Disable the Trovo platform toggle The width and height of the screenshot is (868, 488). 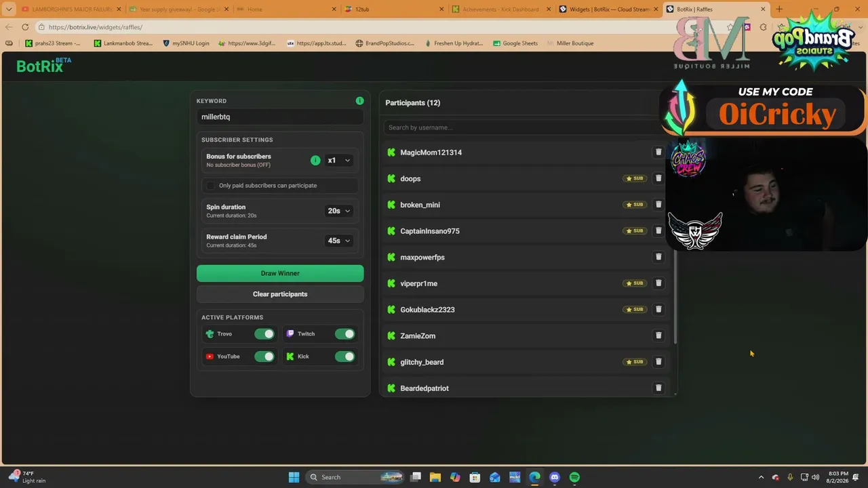click(264, 334)
